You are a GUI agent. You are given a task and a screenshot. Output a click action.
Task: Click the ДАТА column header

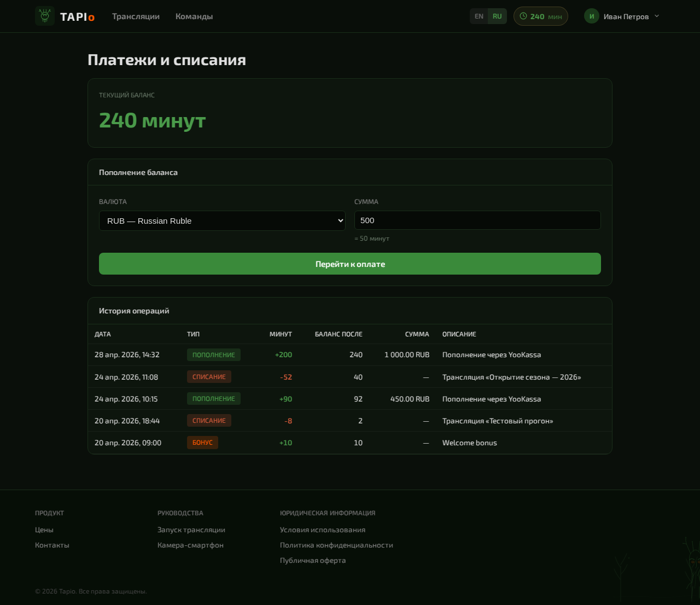tap(103, 334)
